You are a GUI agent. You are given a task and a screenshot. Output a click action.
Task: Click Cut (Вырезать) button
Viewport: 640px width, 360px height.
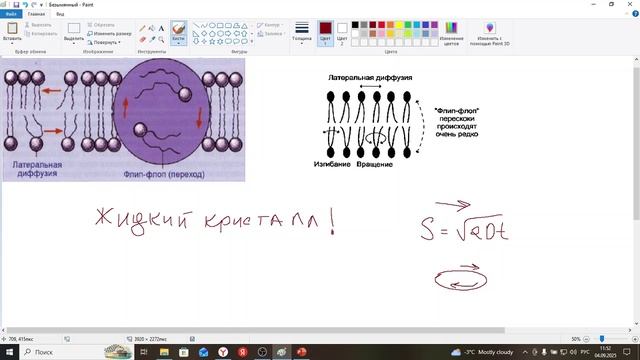[x=38, y=25]
